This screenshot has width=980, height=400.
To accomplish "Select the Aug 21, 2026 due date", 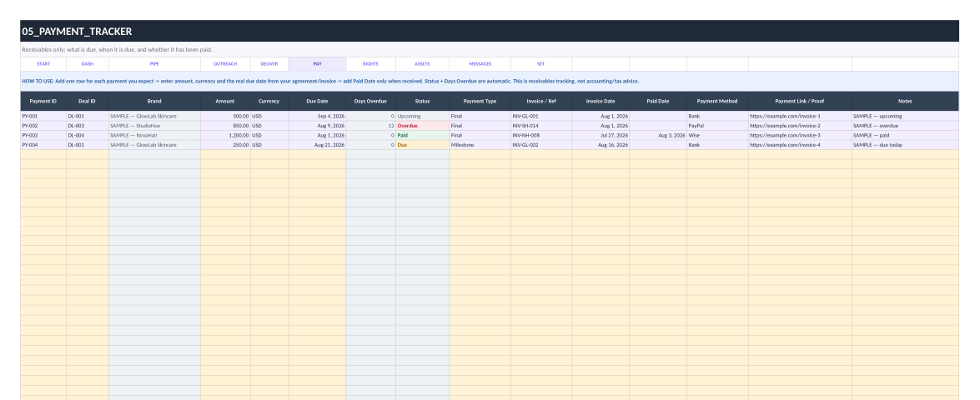I will pyautogui.click(x=318, y=145).
